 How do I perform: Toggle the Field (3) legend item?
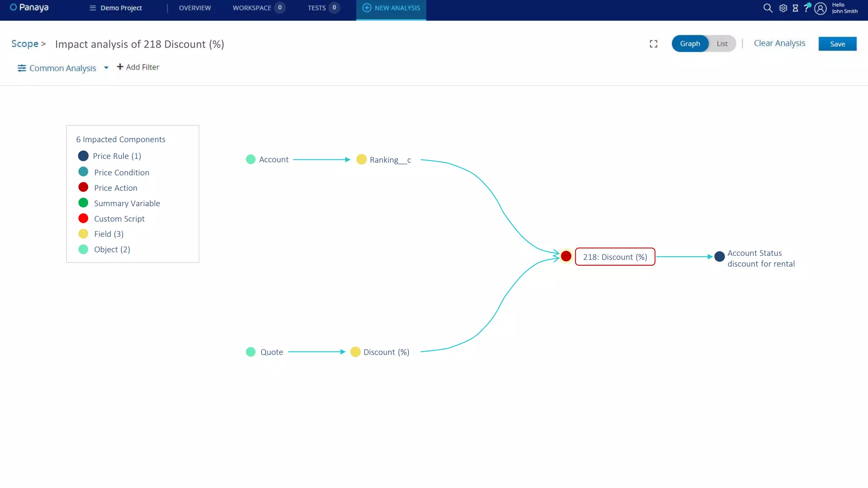(x=108, y=234)
